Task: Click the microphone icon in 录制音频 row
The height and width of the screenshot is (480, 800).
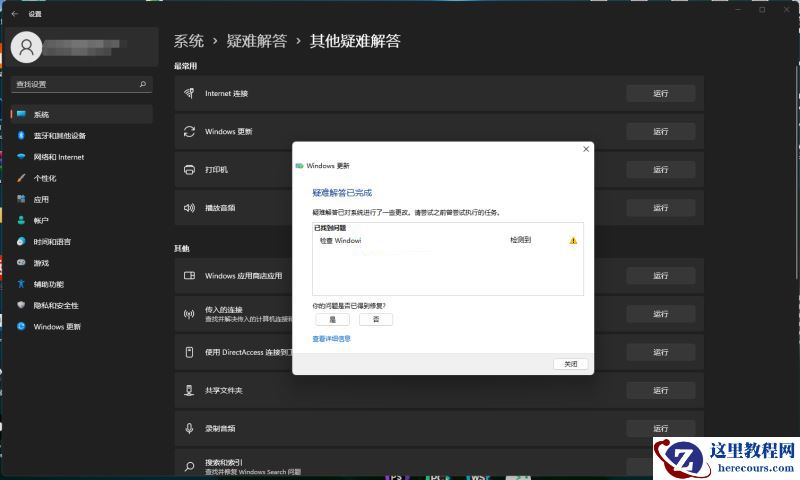Action: tap(189, 428)
